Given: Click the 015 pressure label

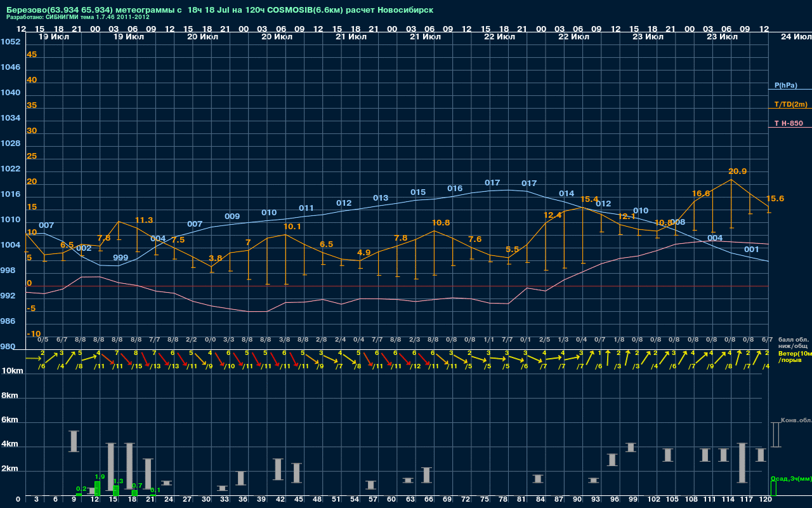Looking at the screenshot, I should click(x=418, y=192).
